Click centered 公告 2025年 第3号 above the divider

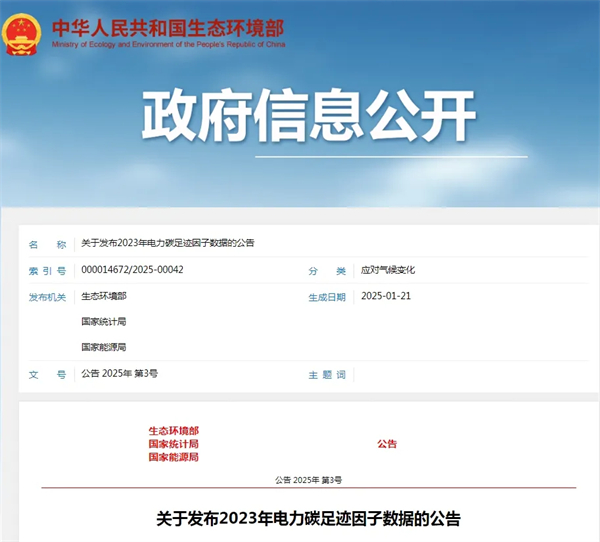(308, 480)
